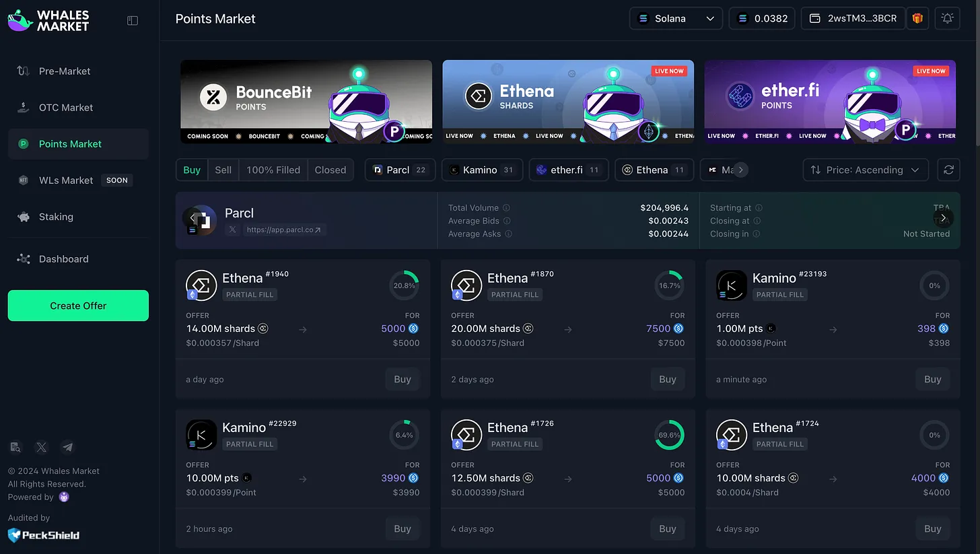
Task: Open the Ethena Shards banner
Action: point(568,102)
